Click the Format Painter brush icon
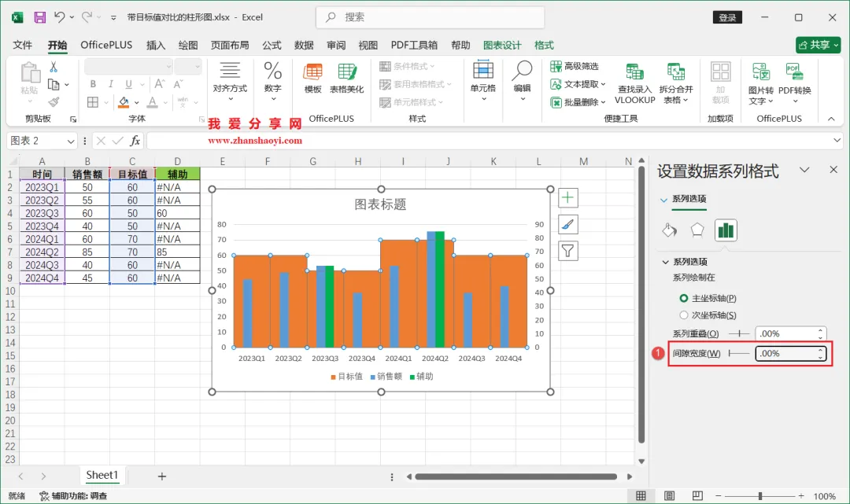The height and width of the screenshot is (504, 850). (54, 101)
